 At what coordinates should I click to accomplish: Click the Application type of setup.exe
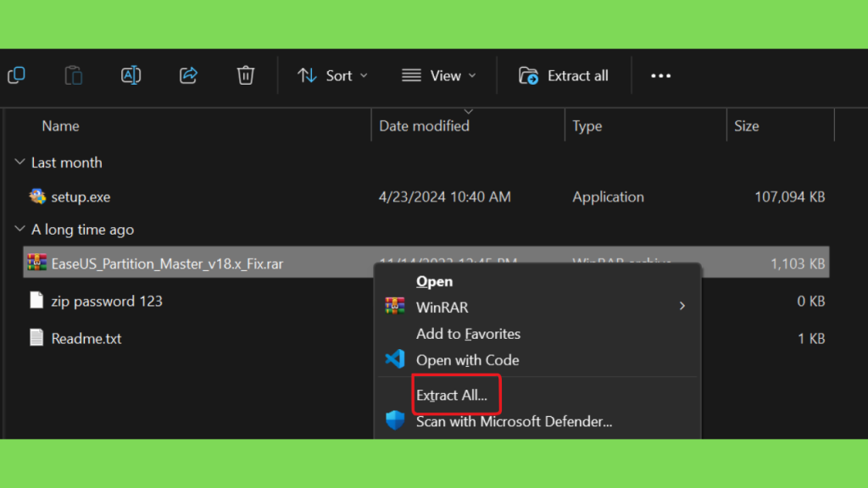tap(608, 197)
